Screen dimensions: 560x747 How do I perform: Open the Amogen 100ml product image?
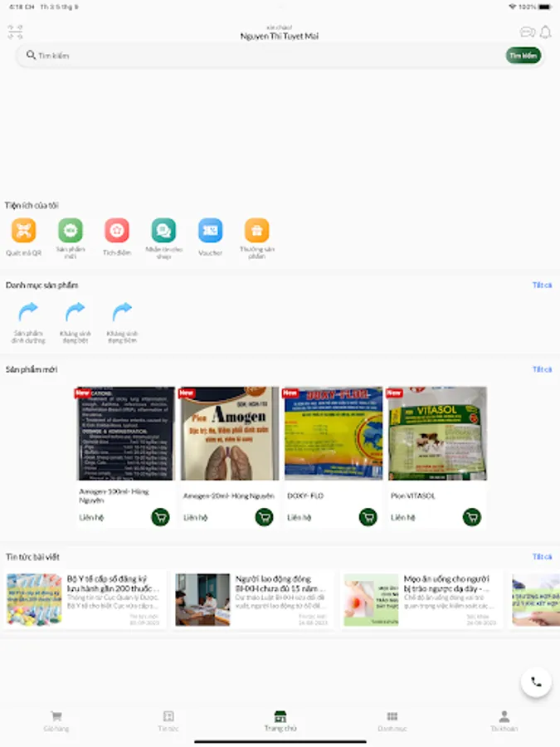point(126,433)
